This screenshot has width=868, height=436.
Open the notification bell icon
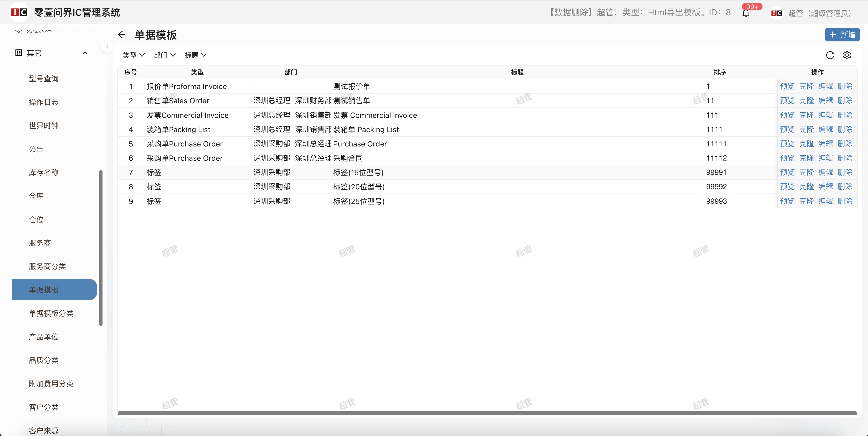(746, 13)
